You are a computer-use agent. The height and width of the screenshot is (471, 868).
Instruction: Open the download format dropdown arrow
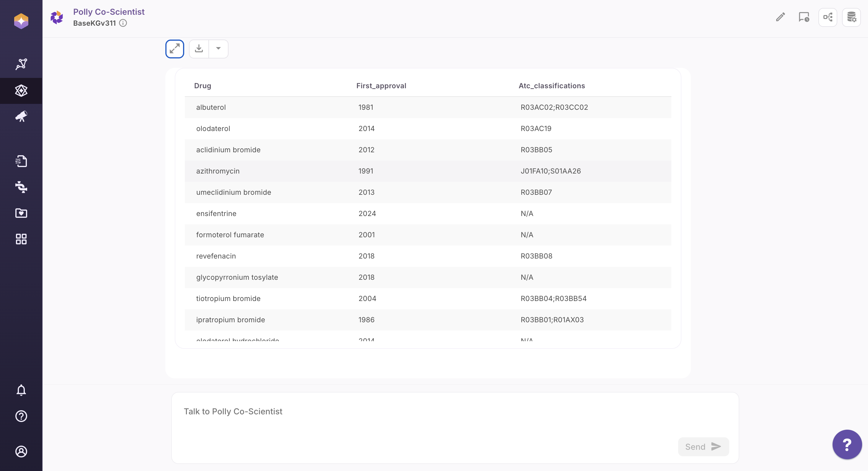click(218, 49)
